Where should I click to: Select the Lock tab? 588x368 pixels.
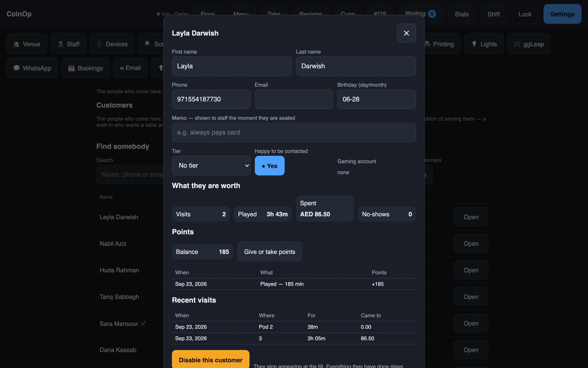[525, 14]
